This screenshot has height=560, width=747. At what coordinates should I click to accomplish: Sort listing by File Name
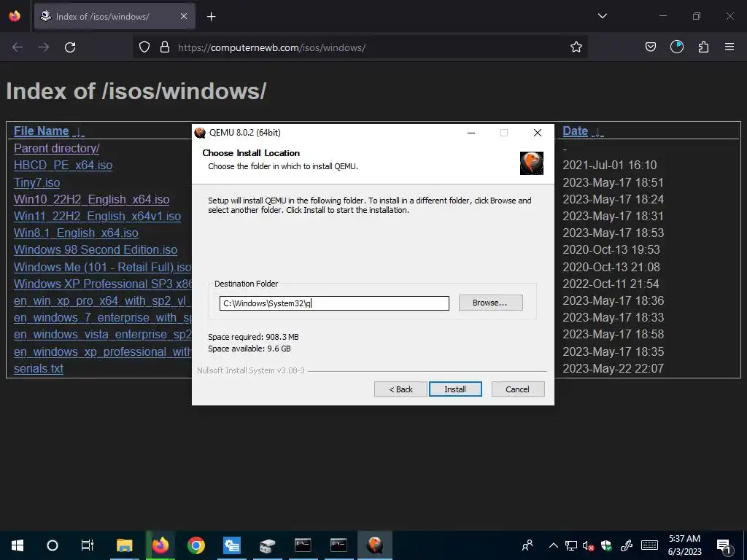pos(42,131)
